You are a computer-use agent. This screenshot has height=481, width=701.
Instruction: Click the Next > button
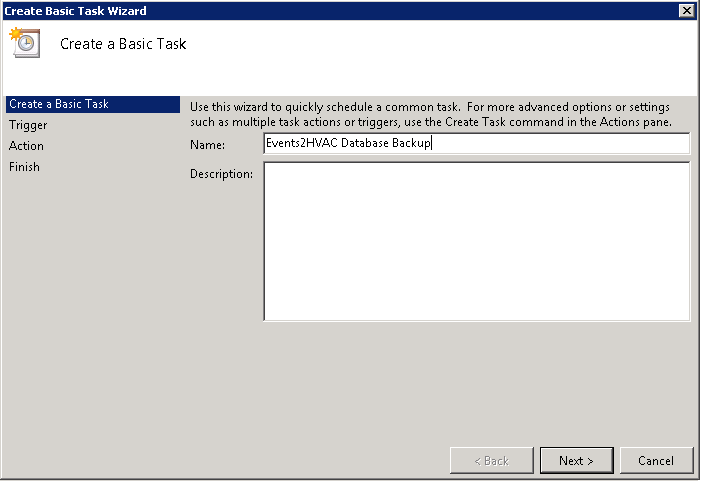pyautogui.click(x=576, y=460)
